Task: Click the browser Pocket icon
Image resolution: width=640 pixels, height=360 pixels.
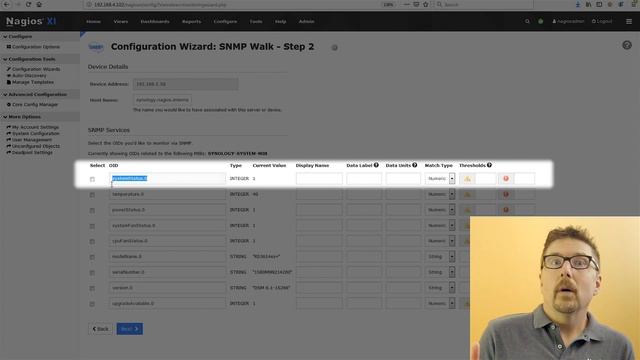Action: tap(416, 4)
